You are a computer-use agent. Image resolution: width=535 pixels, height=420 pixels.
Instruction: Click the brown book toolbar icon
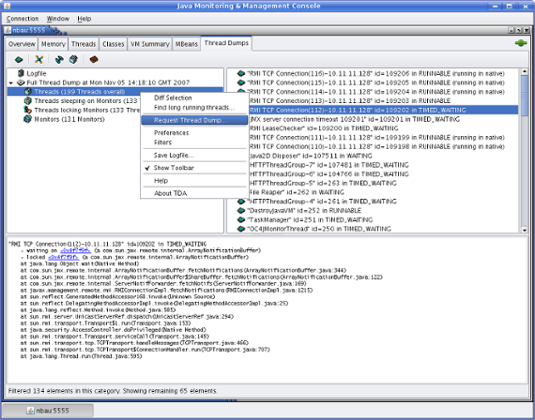pyautogui.click(x=94, y=60)
